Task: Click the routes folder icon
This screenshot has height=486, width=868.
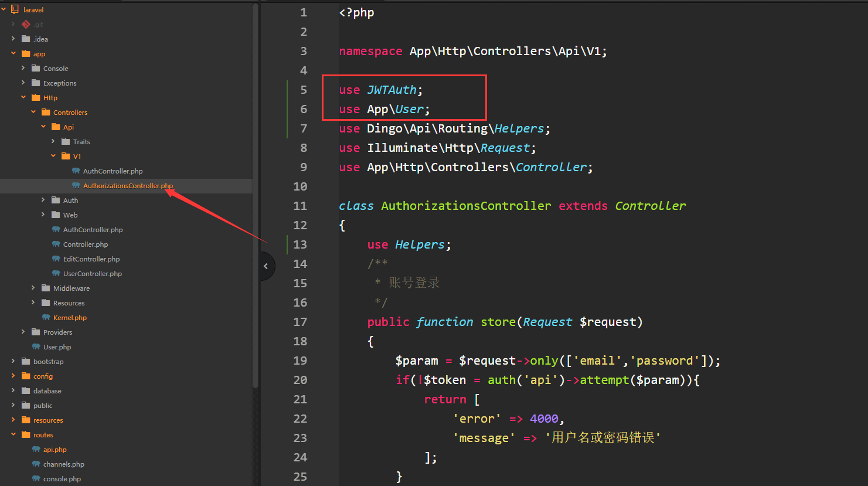Action: pos(26,434)
